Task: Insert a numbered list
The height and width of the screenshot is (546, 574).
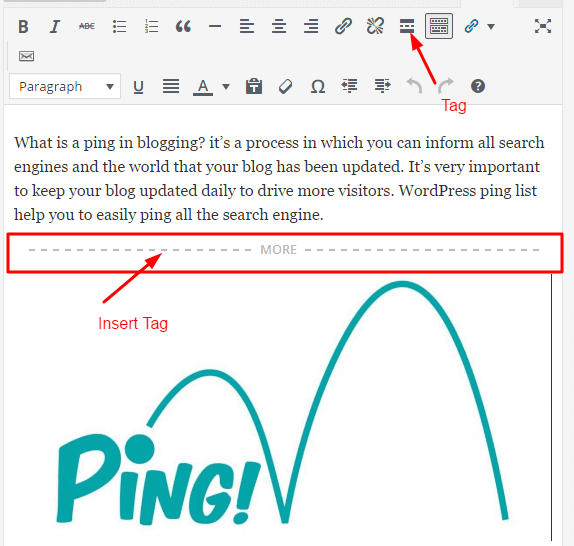Action: (151, 26)
